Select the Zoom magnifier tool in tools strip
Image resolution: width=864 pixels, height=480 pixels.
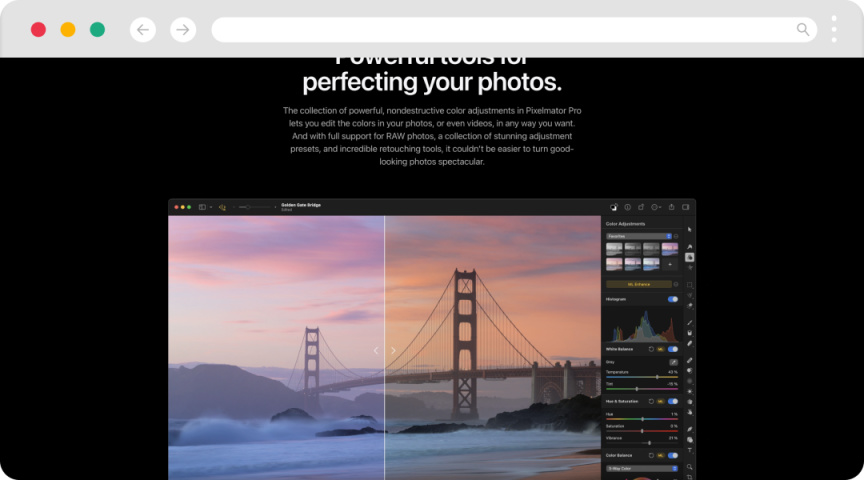pyautogui.click(x=689, y=467)
